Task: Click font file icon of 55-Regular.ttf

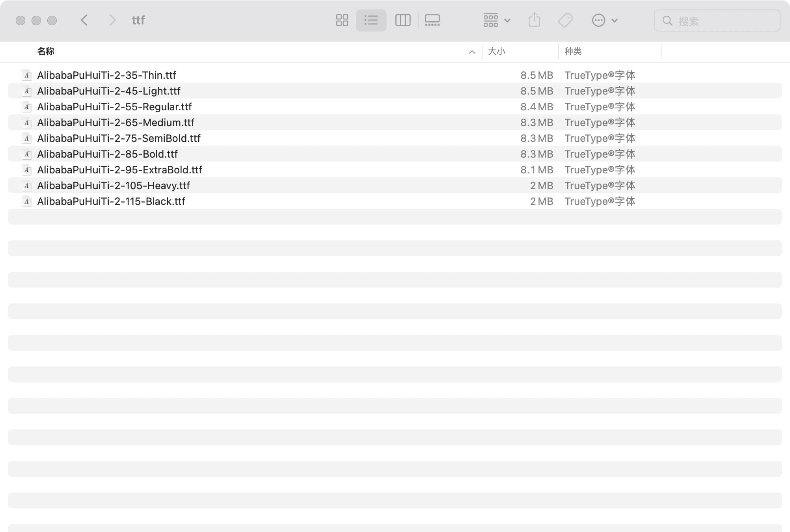Action: 26,106
